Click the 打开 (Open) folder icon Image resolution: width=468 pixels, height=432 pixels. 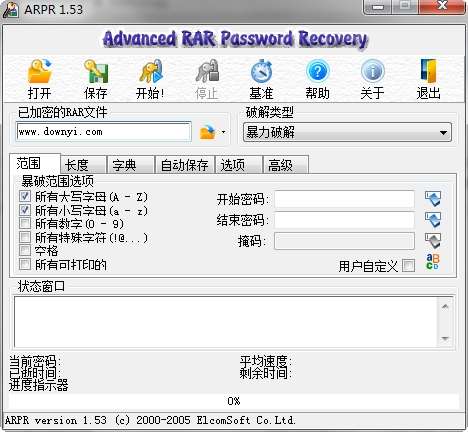[40, 71]
